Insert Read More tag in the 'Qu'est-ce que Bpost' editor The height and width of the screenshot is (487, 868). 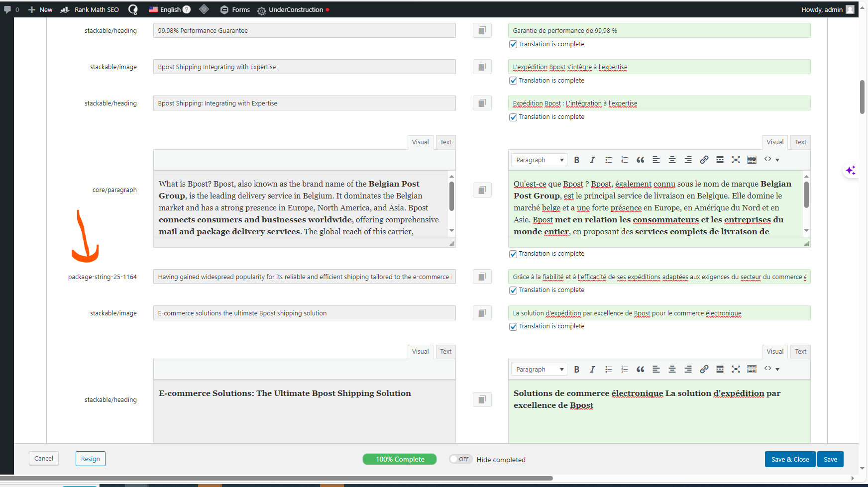tap(720, 160)
